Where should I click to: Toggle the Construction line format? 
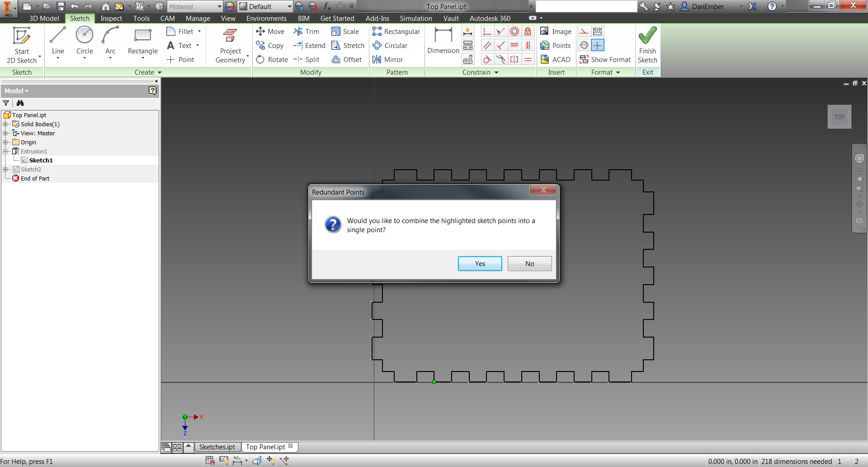click(x=584, y=31)
